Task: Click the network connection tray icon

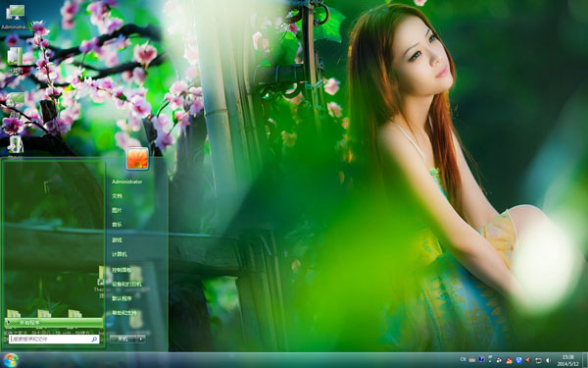Action: [538, 360]
